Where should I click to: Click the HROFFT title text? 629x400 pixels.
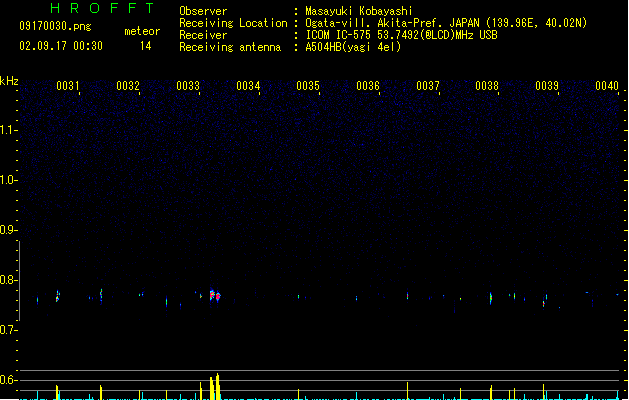(102, 8)
